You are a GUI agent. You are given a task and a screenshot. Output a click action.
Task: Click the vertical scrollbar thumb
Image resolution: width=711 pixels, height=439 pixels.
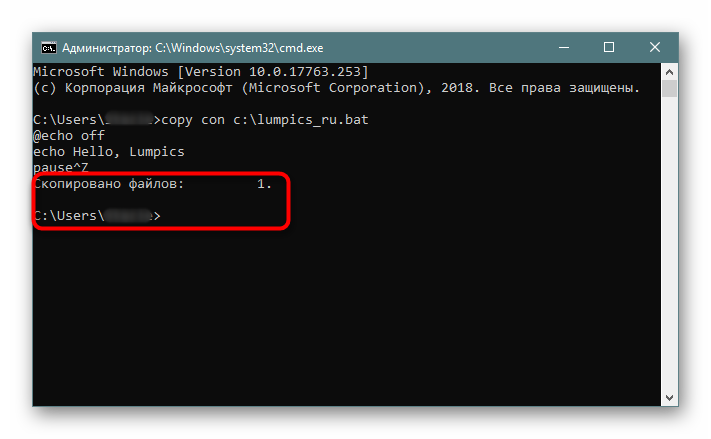click(669, 88)
